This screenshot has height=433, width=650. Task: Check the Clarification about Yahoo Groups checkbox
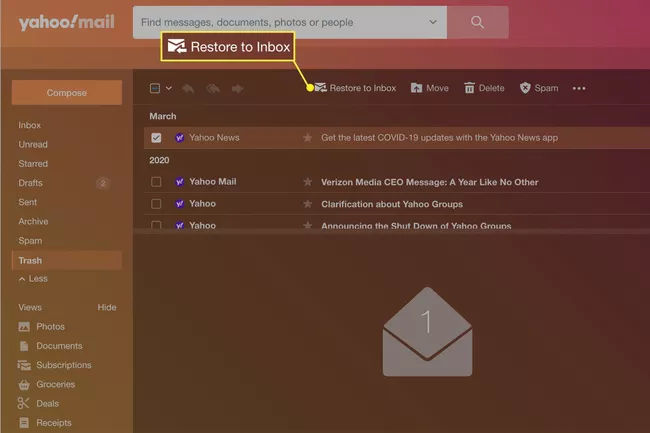tap(156, 203)
